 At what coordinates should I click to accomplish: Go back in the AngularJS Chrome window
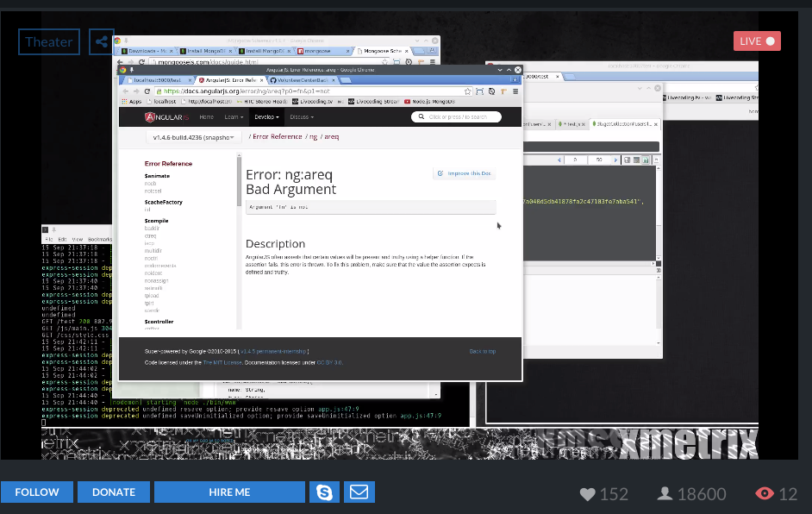(125, 91)
